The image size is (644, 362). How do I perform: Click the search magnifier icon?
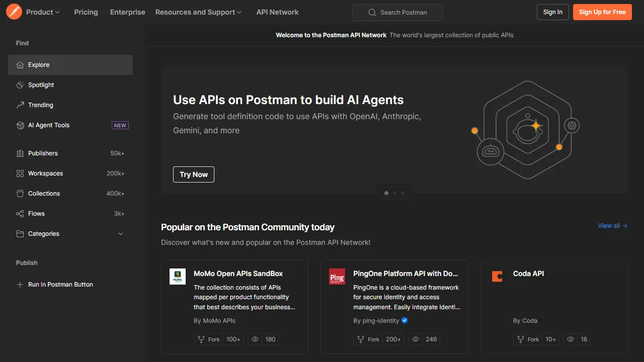pos(372,13)
